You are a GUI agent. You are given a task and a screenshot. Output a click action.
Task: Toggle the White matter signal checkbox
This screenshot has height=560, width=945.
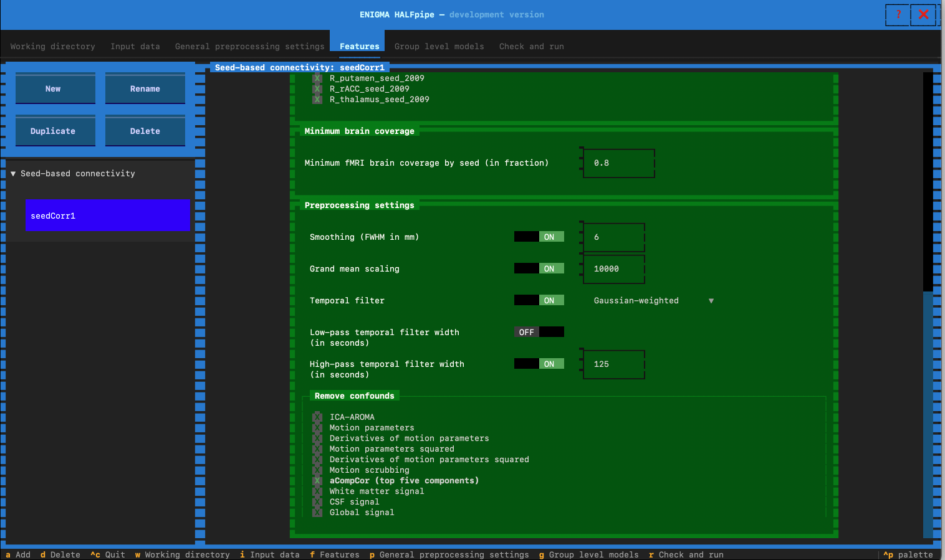[x=317, y=491]
